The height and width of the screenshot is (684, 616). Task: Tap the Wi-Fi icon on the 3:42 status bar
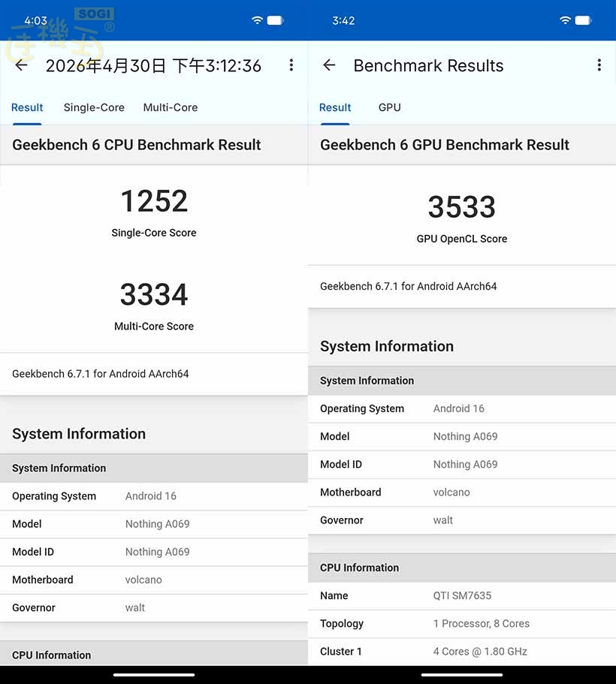coord(565,20)
